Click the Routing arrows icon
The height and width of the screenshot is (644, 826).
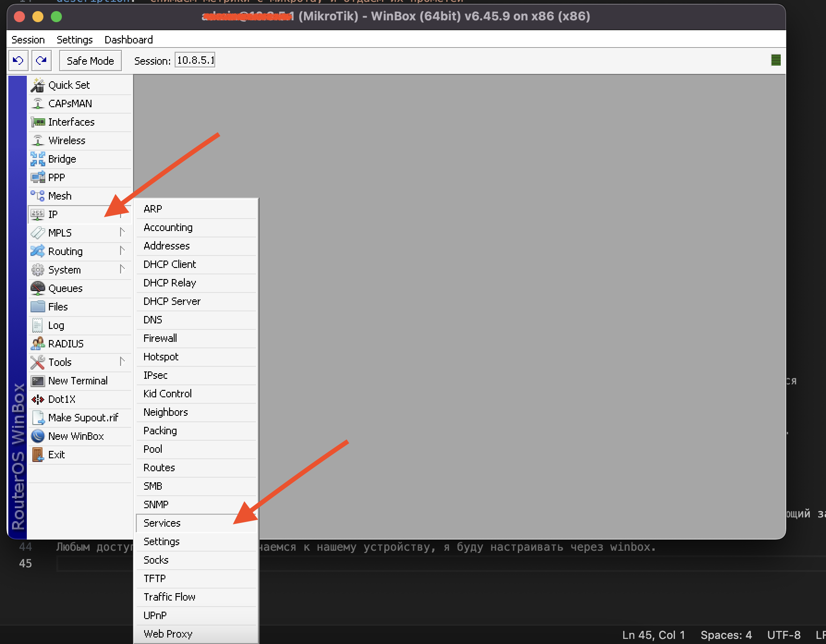[x=37, y=251]
